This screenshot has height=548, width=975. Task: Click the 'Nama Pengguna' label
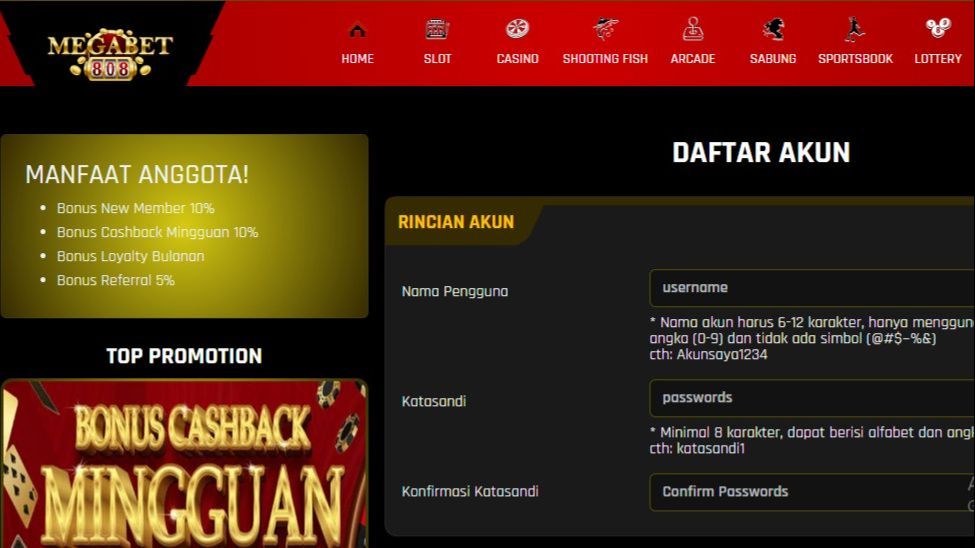455,291
